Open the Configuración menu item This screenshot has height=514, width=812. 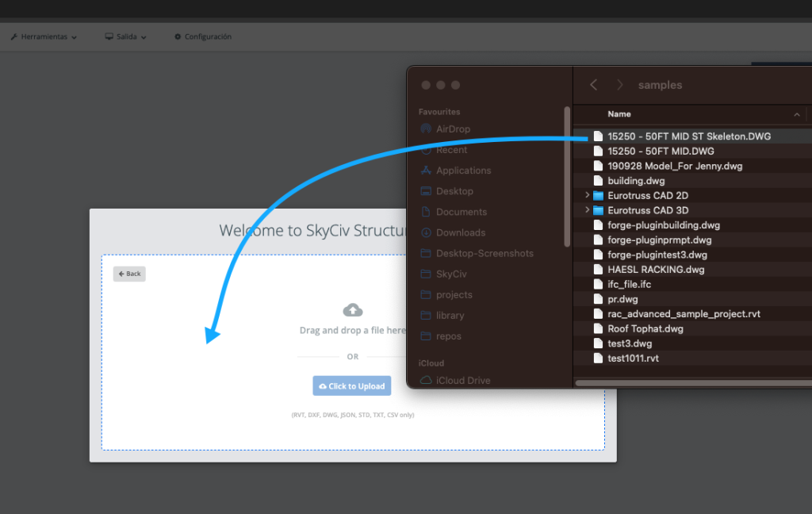pyautogui.click(x=203, y=36)
